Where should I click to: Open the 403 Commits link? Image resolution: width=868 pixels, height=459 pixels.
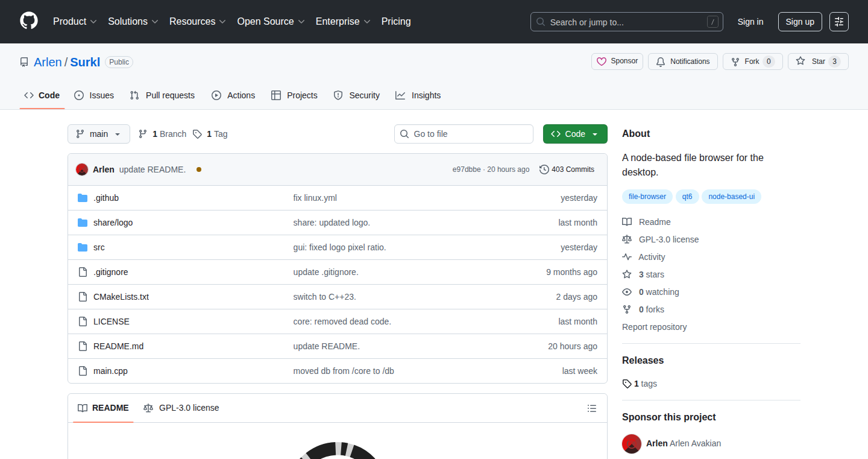(567, 169)
